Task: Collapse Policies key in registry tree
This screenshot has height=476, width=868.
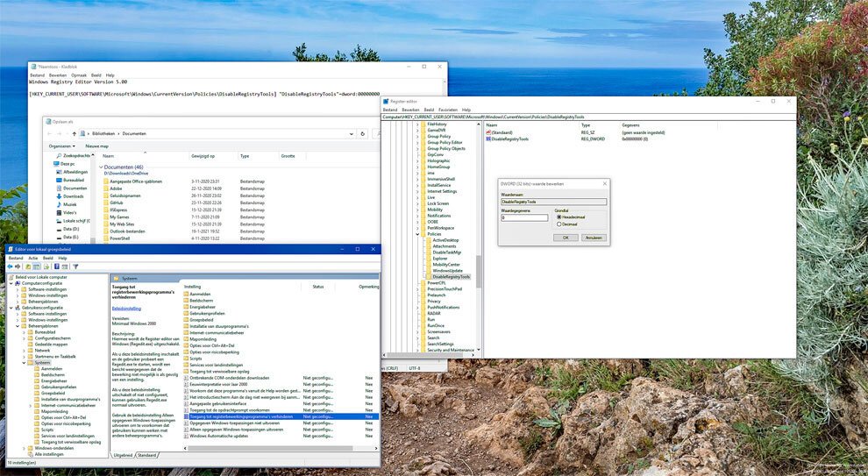Action: (x=418, y=234)
